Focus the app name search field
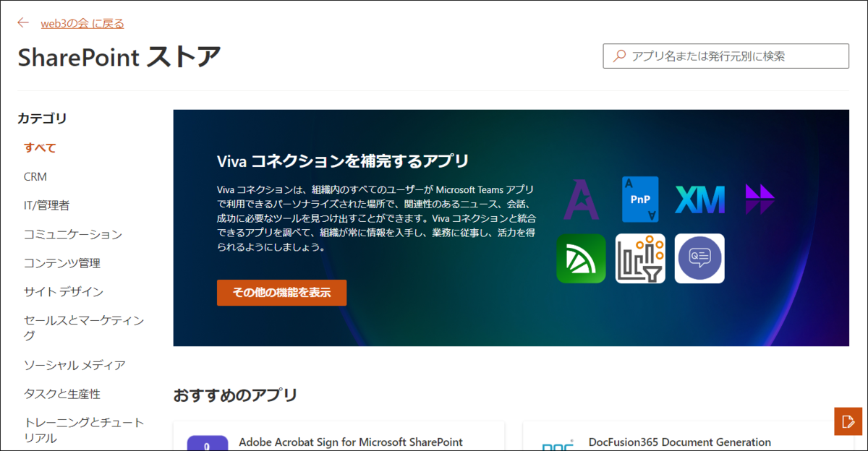Viewport: 868px width, 451px height. (x=726, y=56)
